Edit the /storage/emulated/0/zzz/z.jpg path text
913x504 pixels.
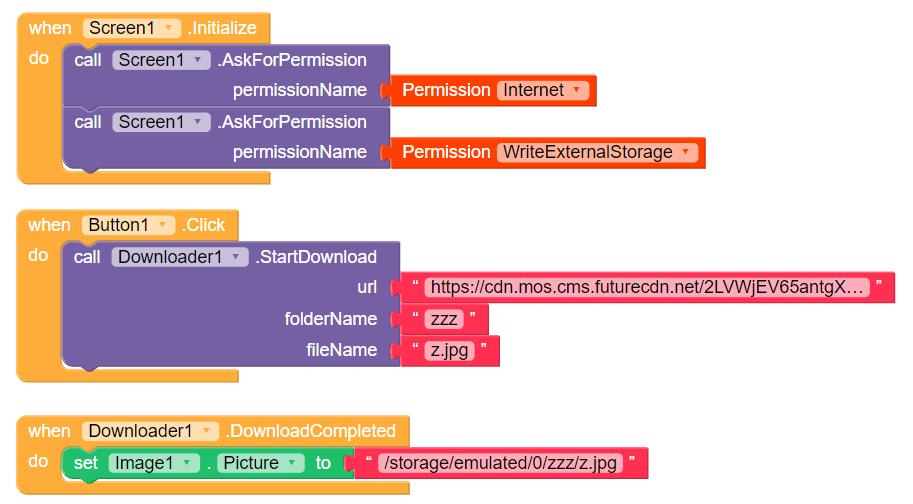499,463
